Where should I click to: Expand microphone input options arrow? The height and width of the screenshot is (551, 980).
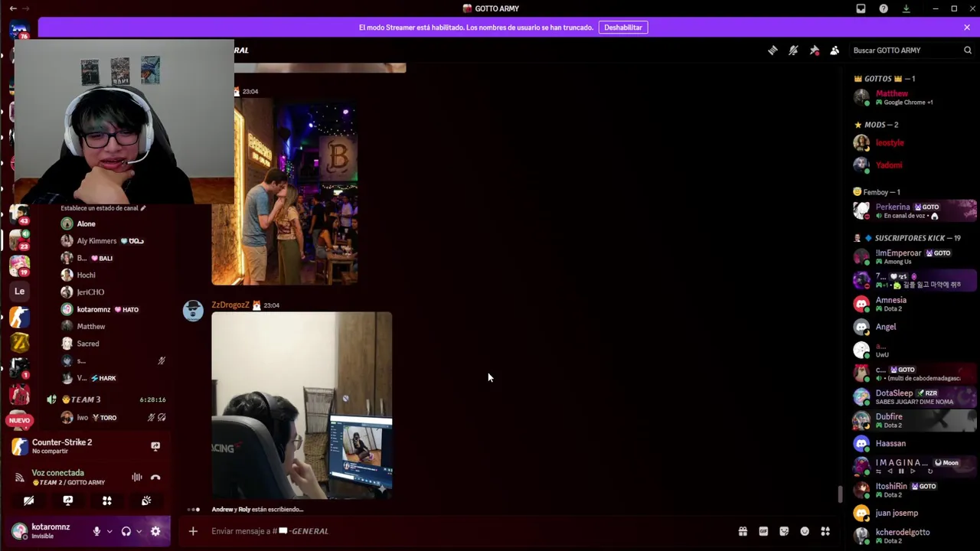(109, 531)
